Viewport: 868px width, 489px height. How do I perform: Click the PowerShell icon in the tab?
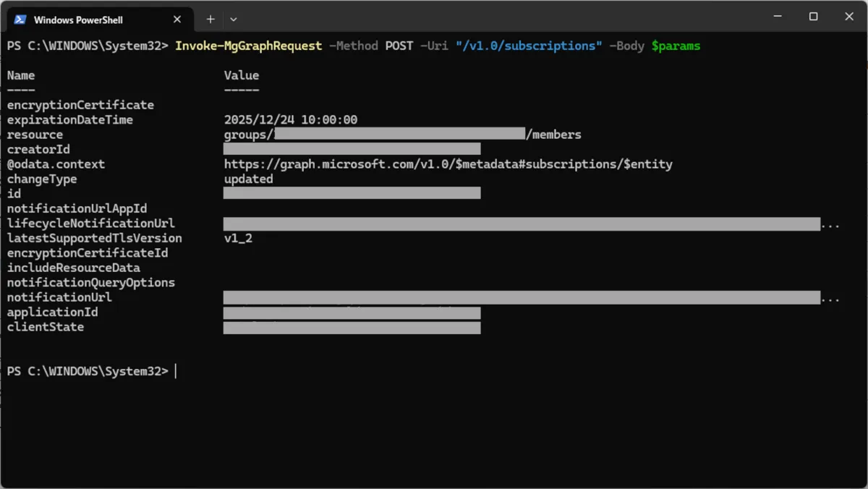click(21, 19)
